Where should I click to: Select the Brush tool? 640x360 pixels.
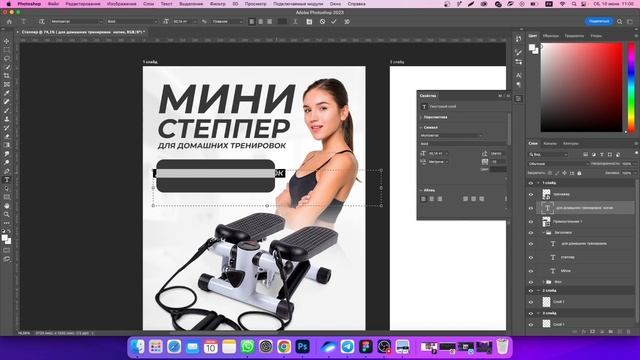click(7, 111)
